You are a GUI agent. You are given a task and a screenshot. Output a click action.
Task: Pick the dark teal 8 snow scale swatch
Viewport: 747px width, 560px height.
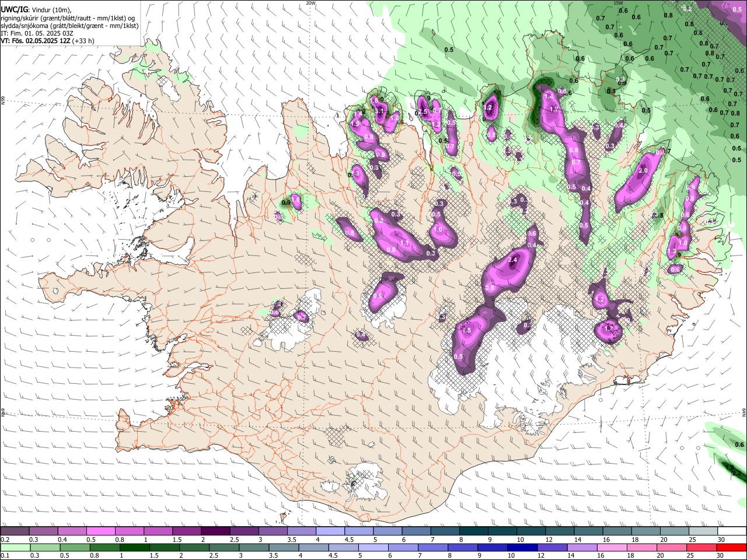(x=473, y=531)
